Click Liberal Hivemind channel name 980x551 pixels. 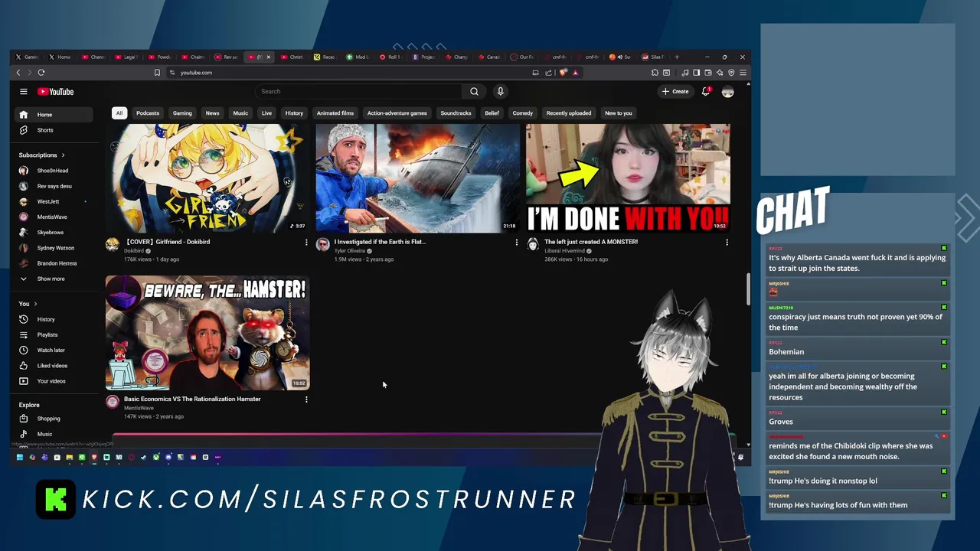click(x=564, y=251)
